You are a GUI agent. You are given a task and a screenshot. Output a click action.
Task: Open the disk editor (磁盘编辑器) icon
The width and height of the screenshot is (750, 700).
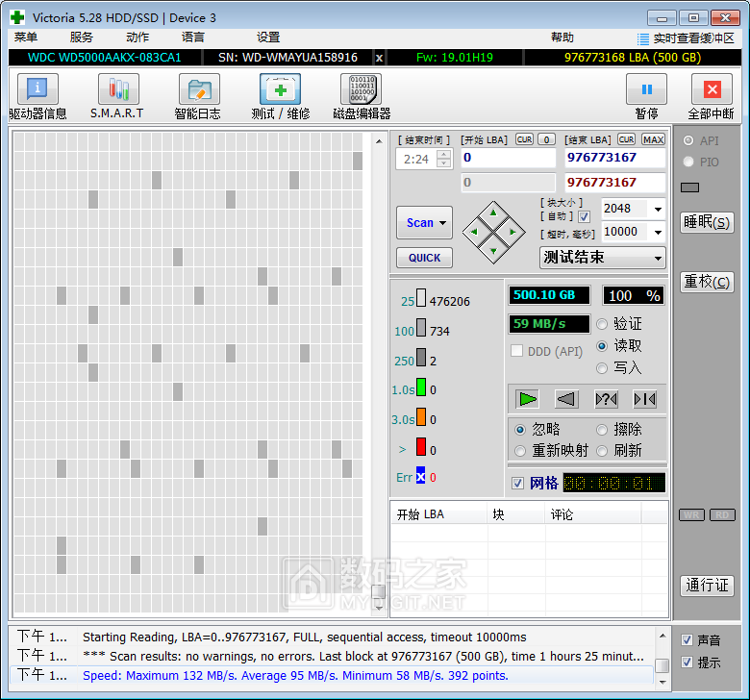click(362, 89)
